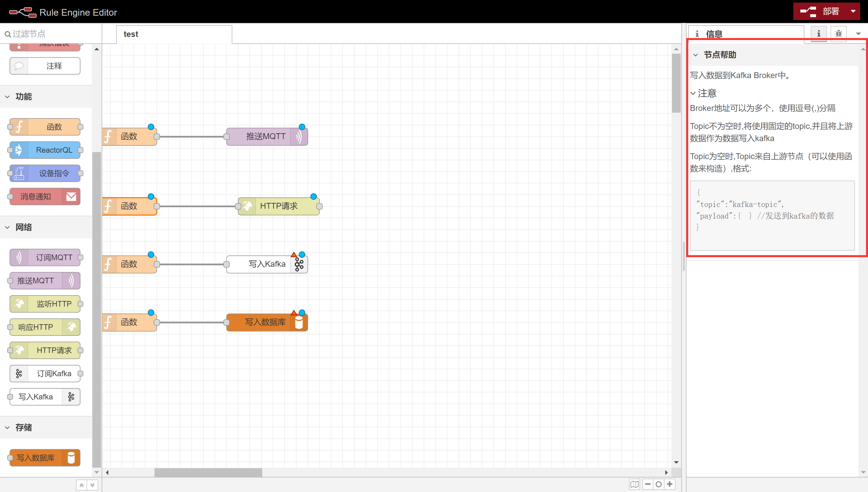This screenshot has height=492, width=868.
Task: Open the debug bug sidebar icon
Action: coord(839,33)
